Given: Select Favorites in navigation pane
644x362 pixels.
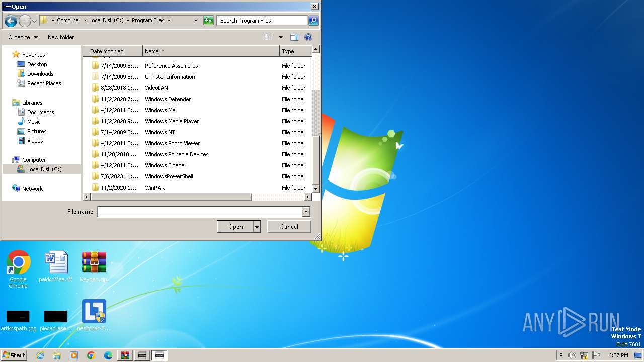Looking at the screenshot, I should tap(33, 55).
